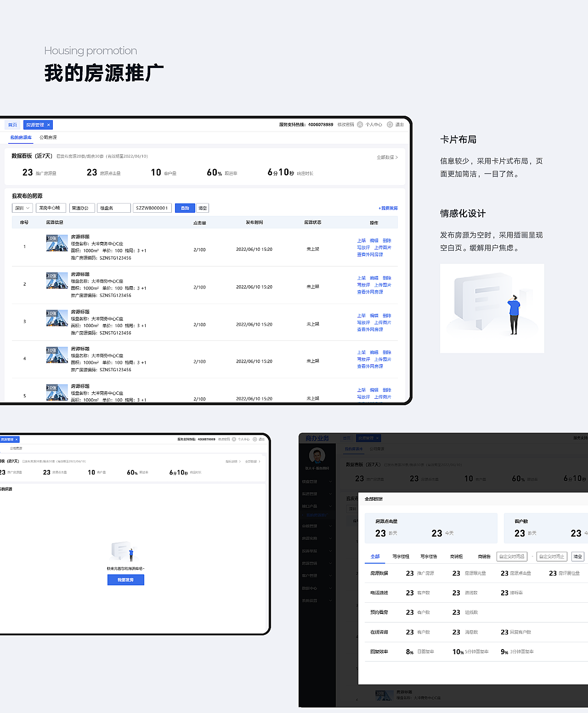
Task: Click the +我要发房 link, top mockup
Action: coord(388,208)
